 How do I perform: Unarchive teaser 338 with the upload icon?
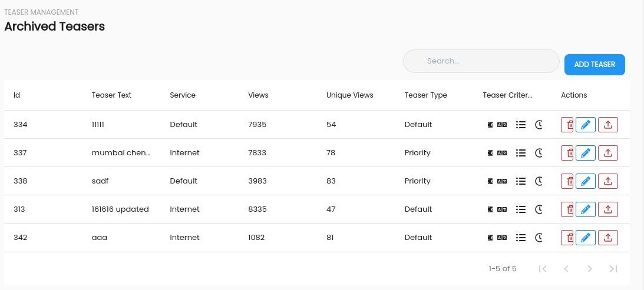[x=608, y=181]
